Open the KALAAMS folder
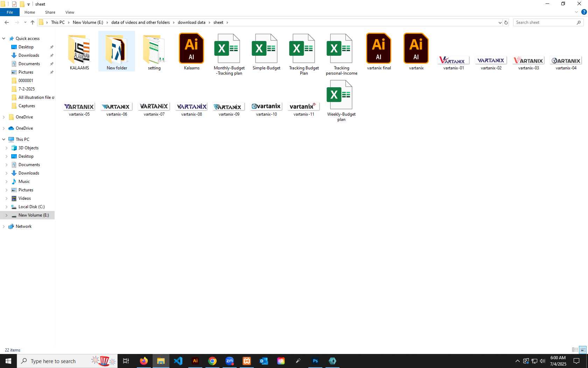Screen dimensions: 588x368 tap(79, 52)
